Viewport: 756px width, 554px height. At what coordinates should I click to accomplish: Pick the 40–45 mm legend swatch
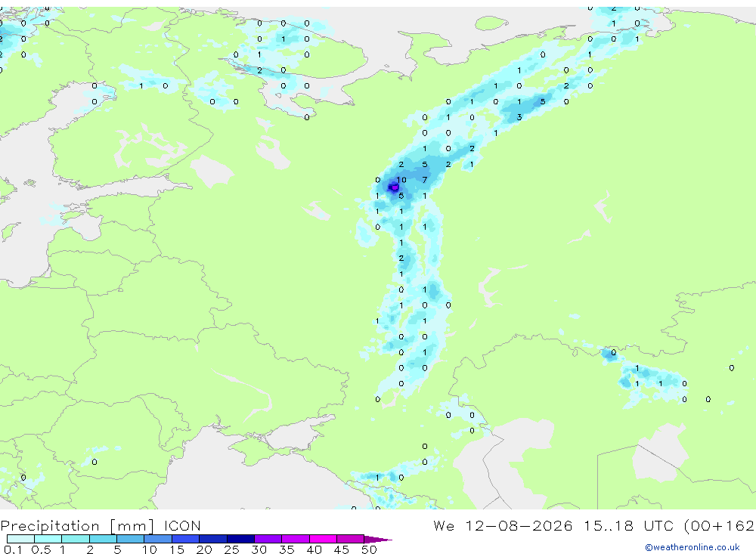[323, 539]
